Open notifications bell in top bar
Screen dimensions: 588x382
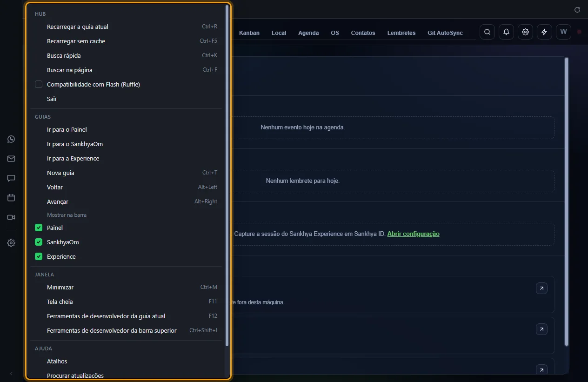point(506,32)
